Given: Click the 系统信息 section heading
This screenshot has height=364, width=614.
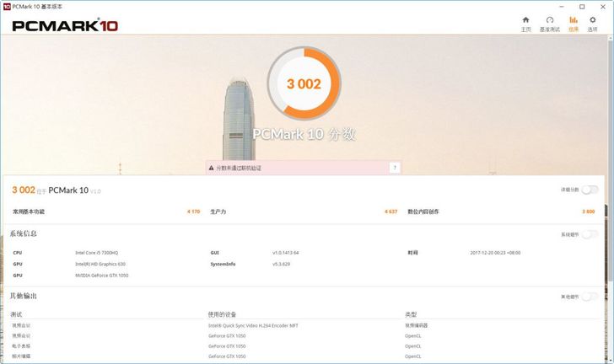Looking at the screenshot, I should 24,233.
